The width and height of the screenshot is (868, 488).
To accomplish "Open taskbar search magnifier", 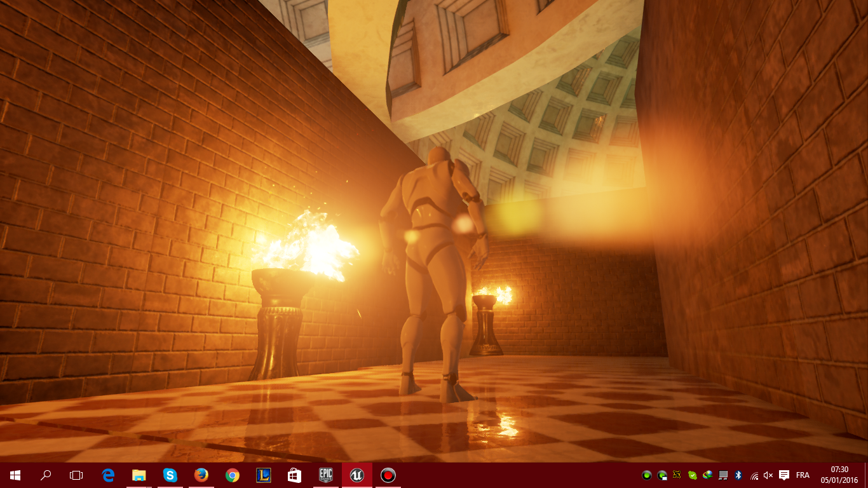I will (x=46, y=475).
